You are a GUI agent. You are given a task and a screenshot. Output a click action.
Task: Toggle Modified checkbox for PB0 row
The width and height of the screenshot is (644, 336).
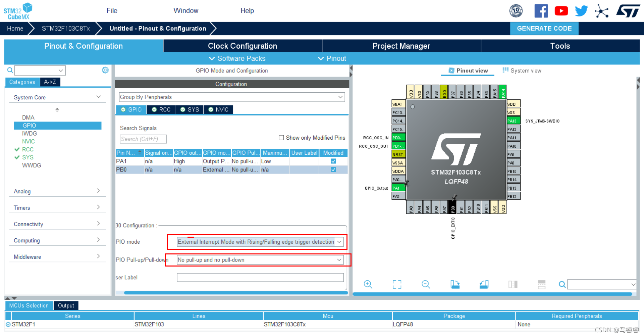(333, 170)
